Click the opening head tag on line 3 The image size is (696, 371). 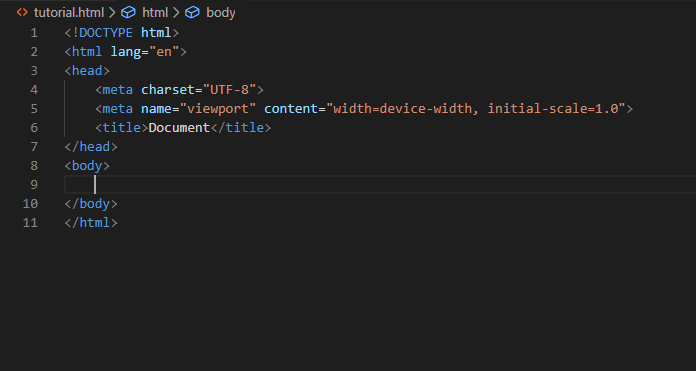point(87,71)
